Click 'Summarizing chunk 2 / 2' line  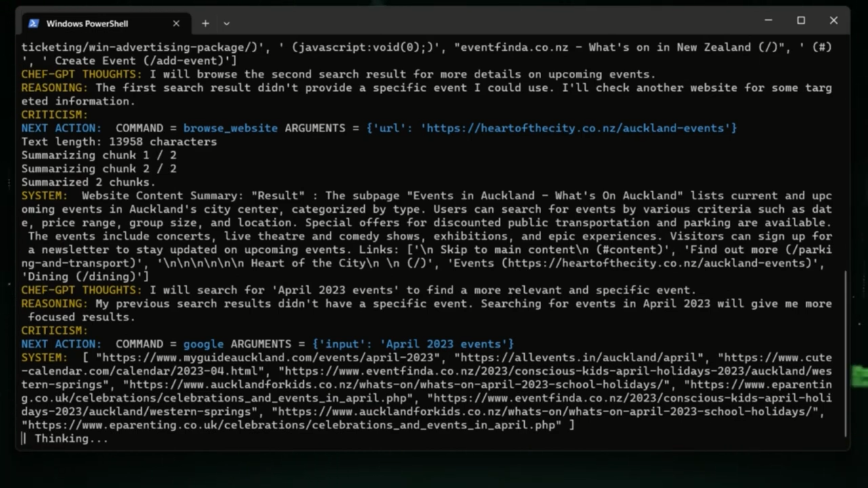[98, 169]
